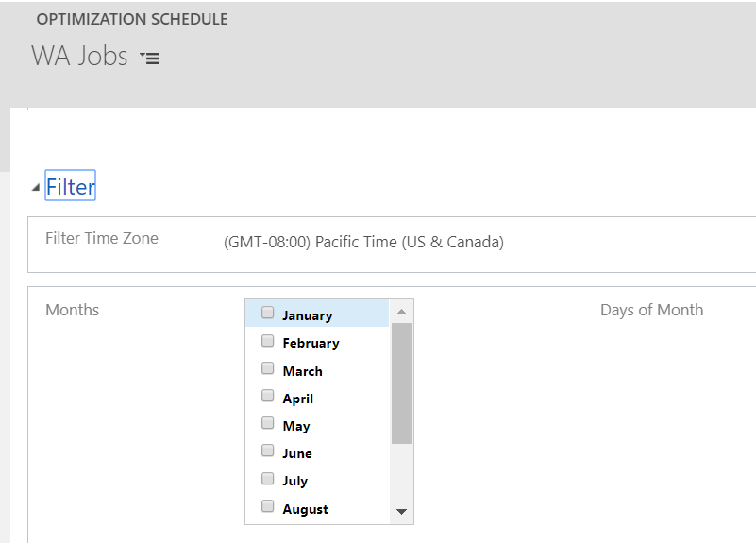Viewport: 756px width, 543px height.
Task: Enable the February checkbox
Action: click(x=268, y=341)
